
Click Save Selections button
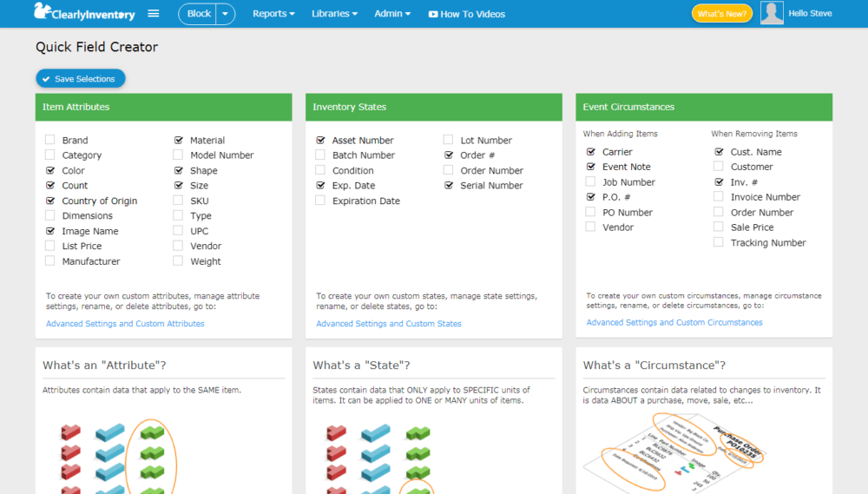point(80,79)
